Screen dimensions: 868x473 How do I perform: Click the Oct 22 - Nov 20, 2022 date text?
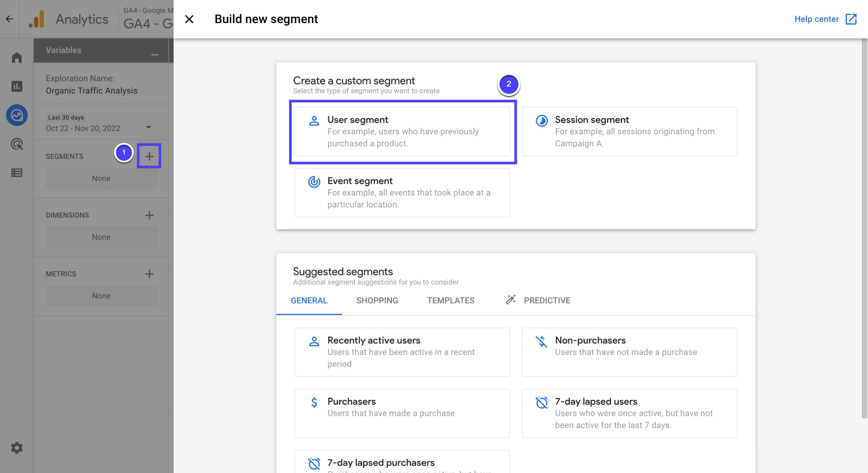point(83,128)
